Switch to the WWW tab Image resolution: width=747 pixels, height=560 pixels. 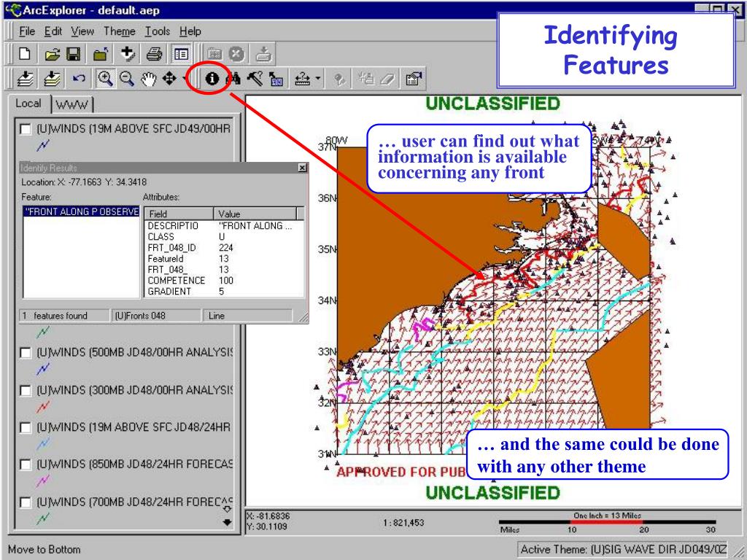72,105
